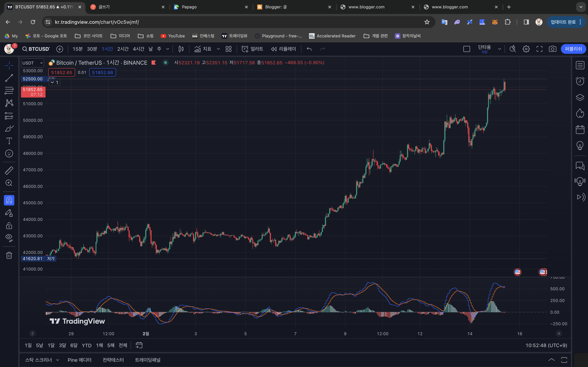Select the Fibonacci retracement tool
Viewport: 588px width, 367px height.
coord(9,91)
